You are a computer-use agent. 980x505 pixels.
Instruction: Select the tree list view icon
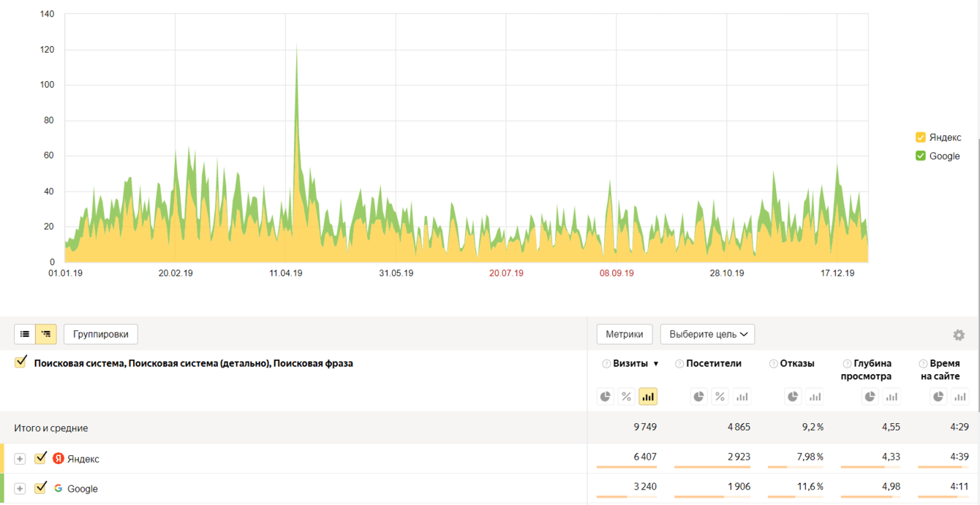(46, 334)
